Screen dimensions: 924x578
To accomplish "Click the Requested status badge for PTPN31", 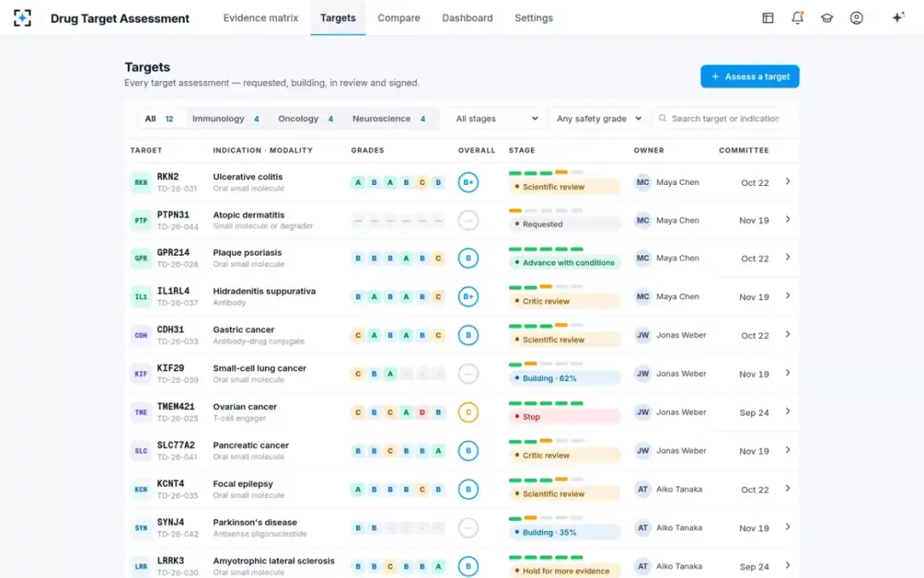I will 564,224.
